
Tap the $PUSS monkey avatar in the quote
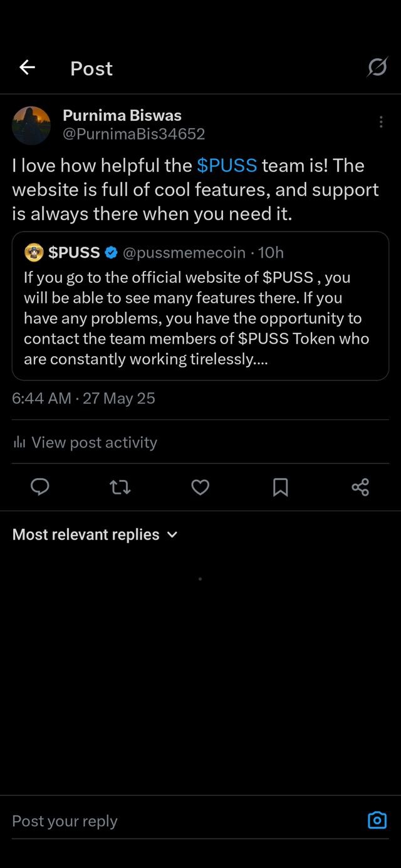[x=34, y=252]
